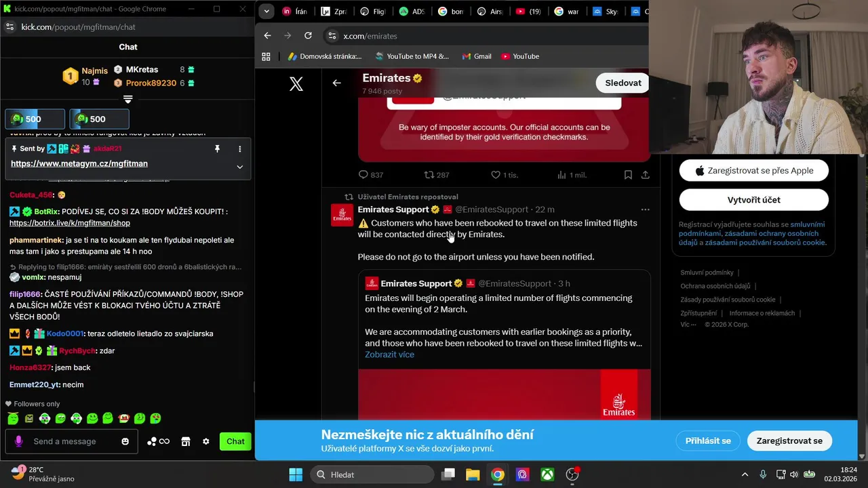Open chat user RychBych name
The width and height of the screenshot is (868, 488).
coord(77,351)
